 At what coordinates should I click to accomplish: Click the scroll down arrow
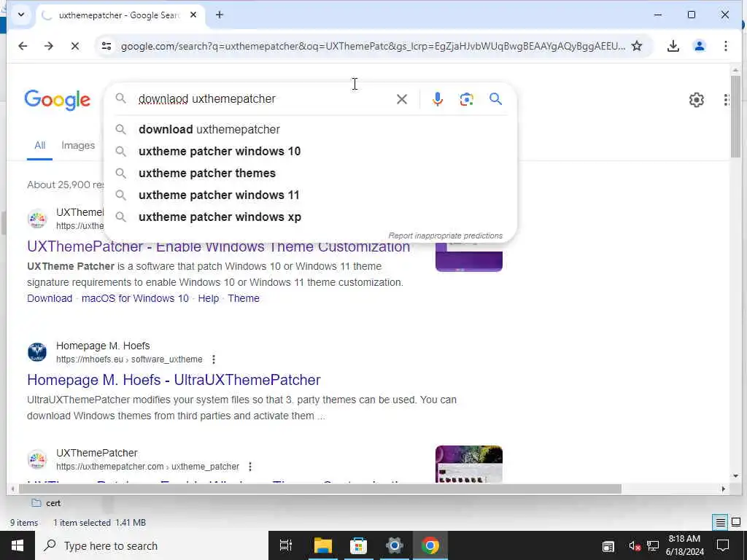coord(735,475)
